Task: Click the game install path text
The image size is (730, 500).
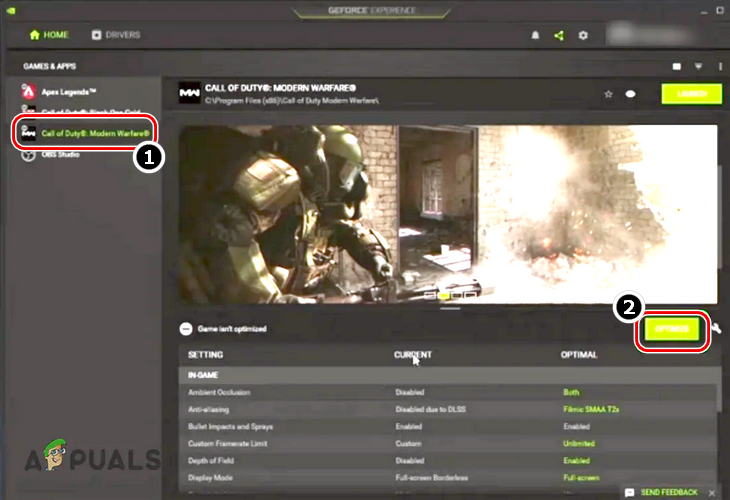Action: [292, 101]
